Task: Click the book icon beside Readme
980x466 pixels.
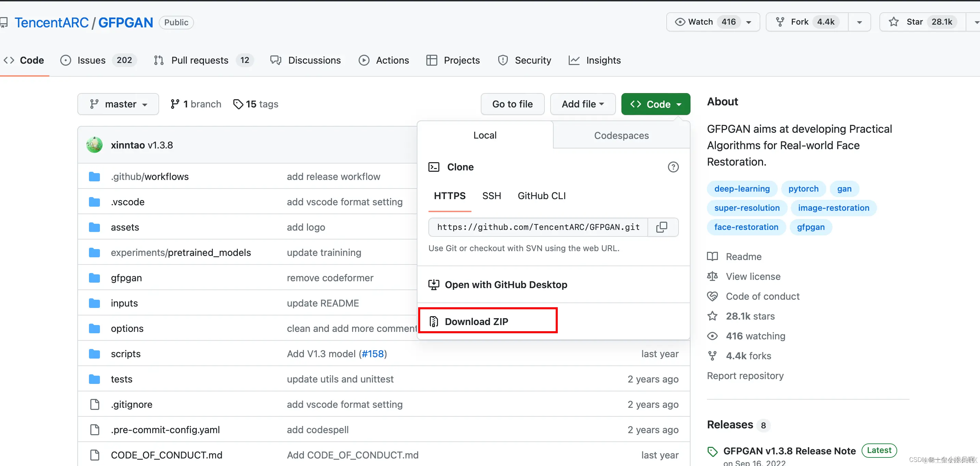Action: tap(712, 257)
